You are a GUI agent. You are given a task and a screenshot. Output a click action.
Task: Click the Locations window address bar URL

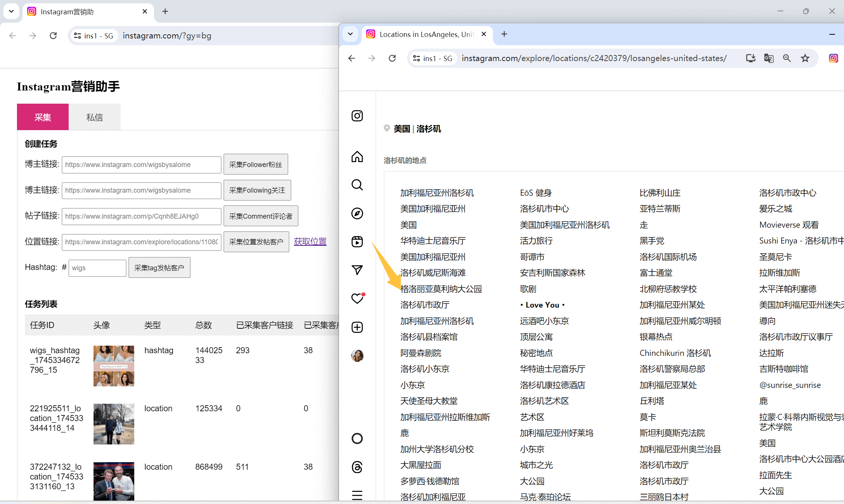(x=594, y=58)
